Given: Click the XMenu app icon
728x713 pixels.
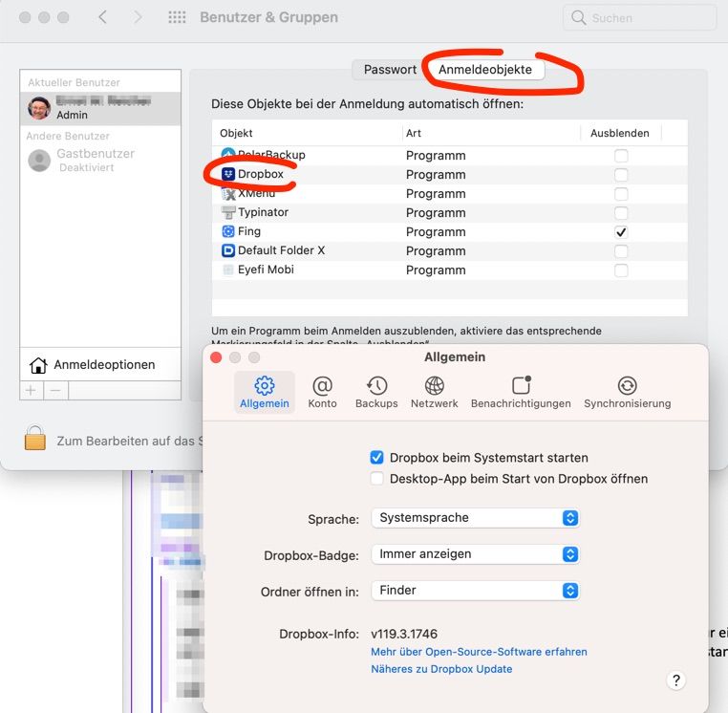Looking at the screenshot, I should tap(228, 193).
